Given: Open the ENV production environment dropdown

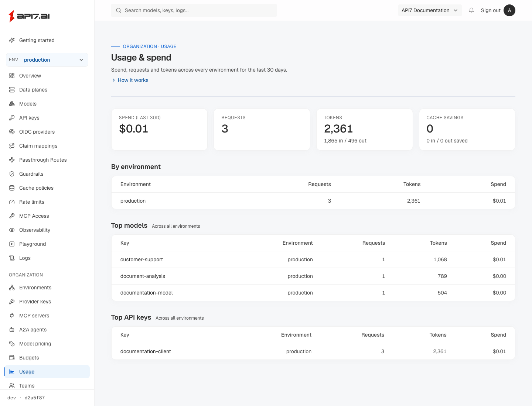Looking at the screenshot, I should click(x=47, y=60).
